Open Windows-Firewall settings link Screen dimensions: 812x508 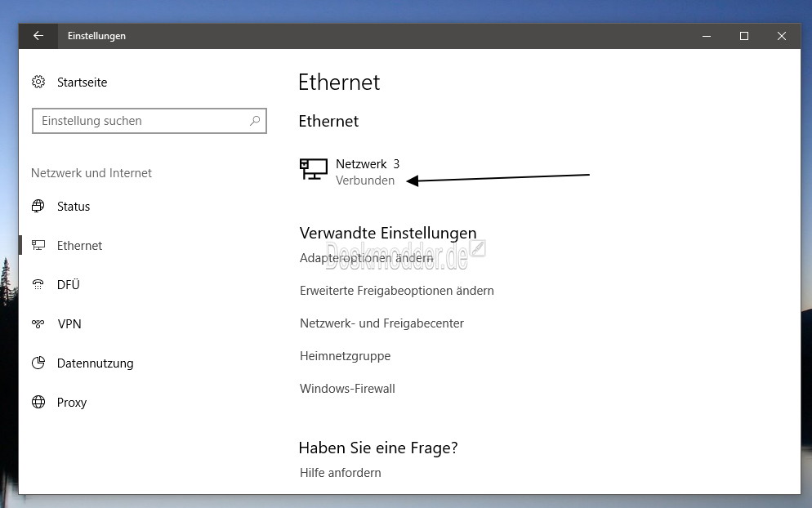click(x=347, y=389)
